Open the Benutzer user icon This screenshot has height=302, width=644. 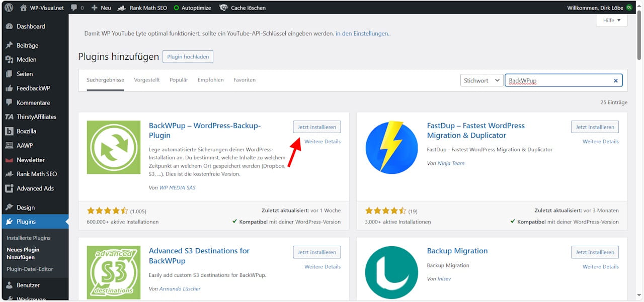tap(9, 285)
